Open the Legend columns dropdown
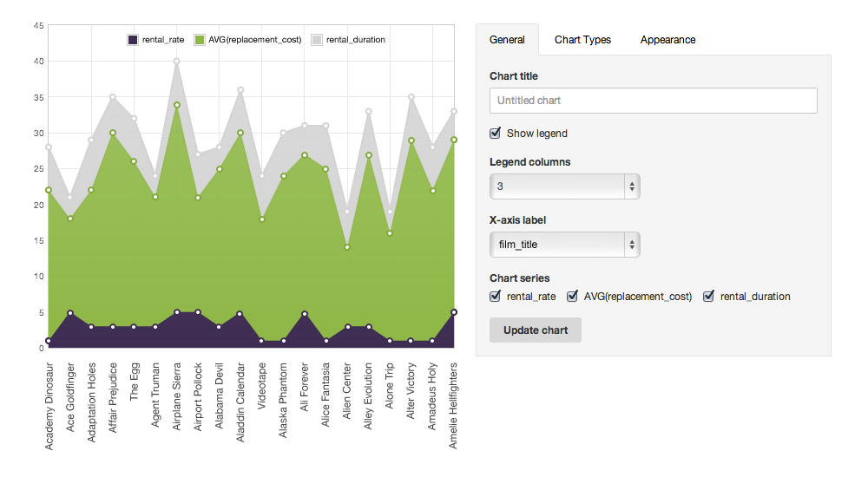The width and height of the screenshot is (868, 477). coord(564,186)
